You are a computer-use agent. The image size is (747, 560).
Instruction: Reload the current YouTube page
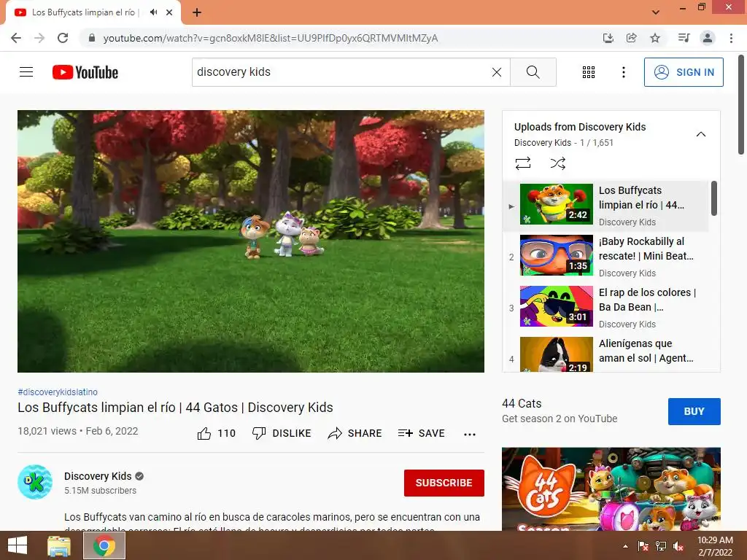click(x=63, y=38)
